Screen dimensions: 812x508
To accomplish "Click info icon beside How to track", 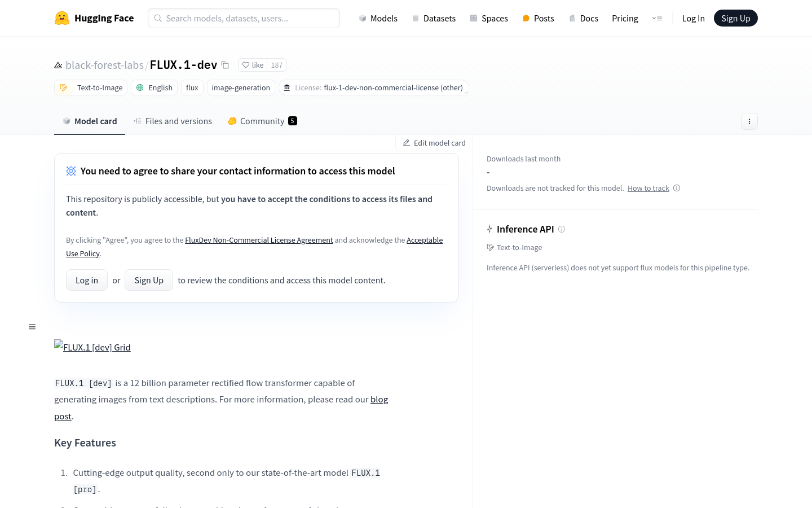I will click(x=677, y=188).
